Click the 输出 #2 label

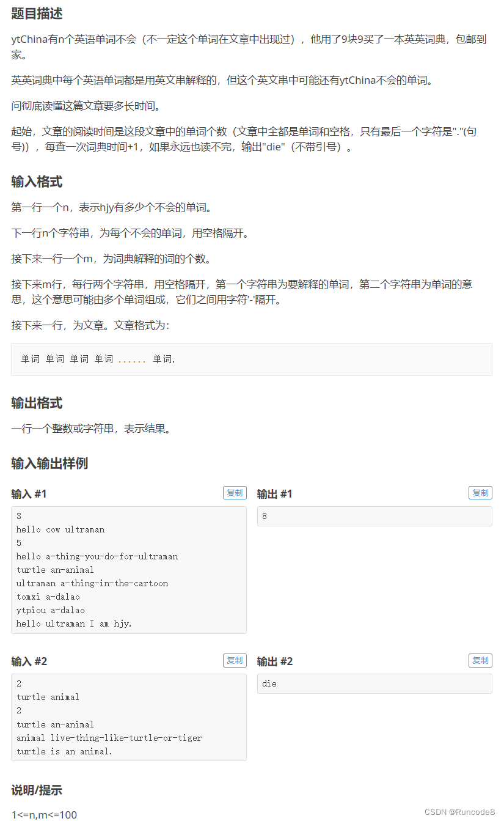click(x=275, y=661)
